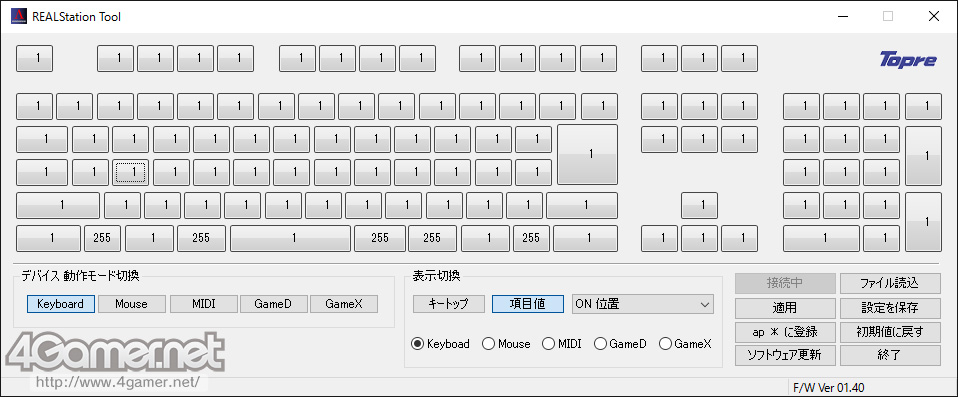Click the REALStation Tool title bar icon
Screen dimensions: 958x397
[19, 16]
